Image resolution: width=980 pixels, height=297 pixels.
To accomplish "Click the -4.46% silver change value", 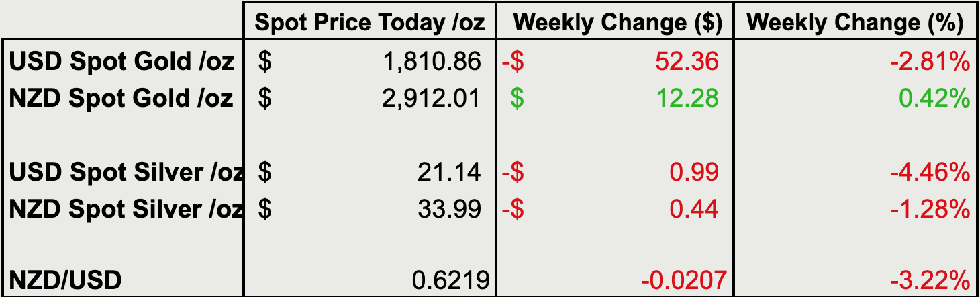I will coord(930,173).
